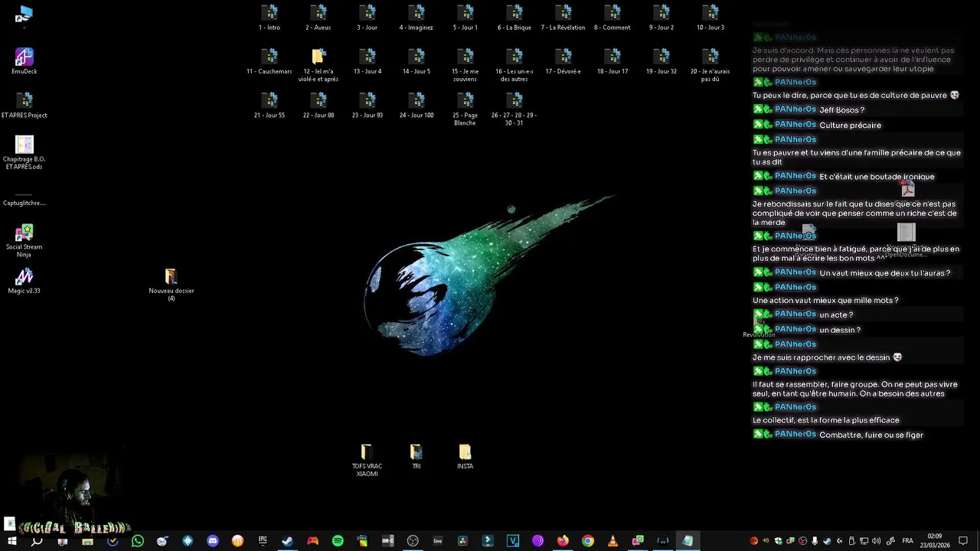The image size is (980, 551).
Task: Click chat message 'Et c'était une boutade ironique'
Action: [x=877, y=177]
